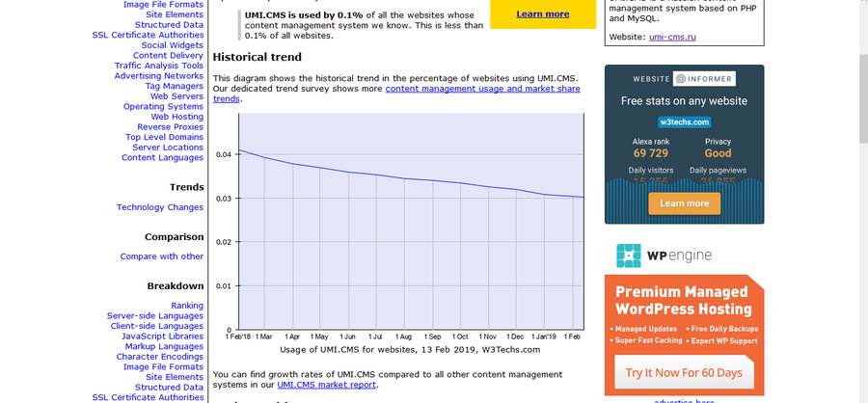Click the yellow box Learn more link
868x403 pixels.
[x=542, y=13]
